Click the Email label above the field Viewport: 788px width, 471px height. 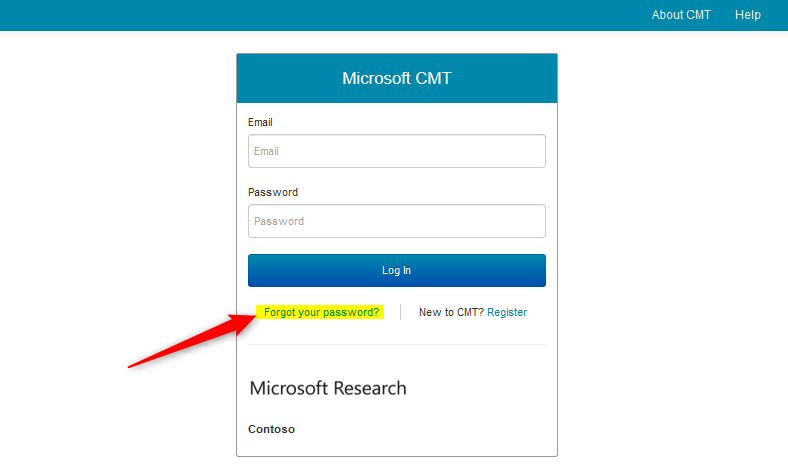click(x=260, y=122)
